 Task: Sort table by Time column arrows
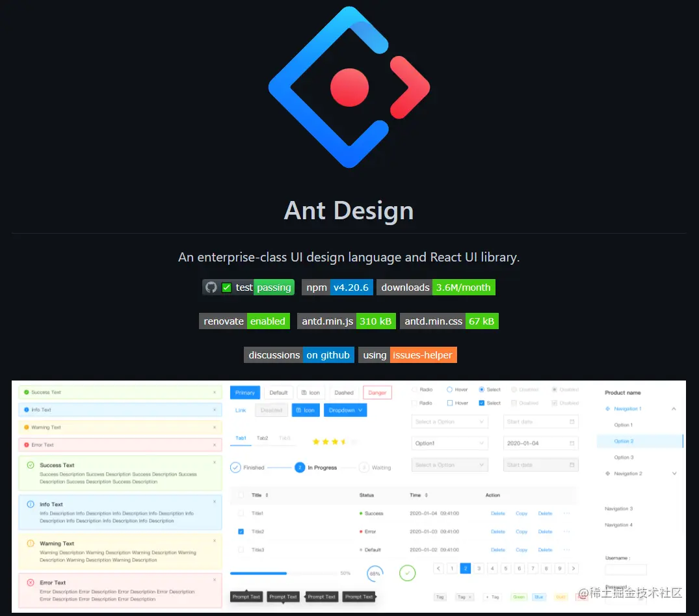426,494
